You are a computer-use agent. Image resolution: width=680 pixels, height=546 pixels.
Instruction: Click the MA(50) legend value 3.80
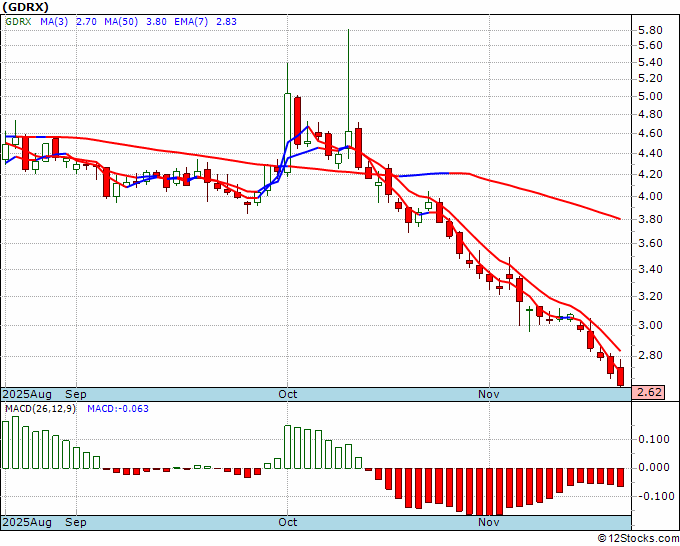pos(156,22)
